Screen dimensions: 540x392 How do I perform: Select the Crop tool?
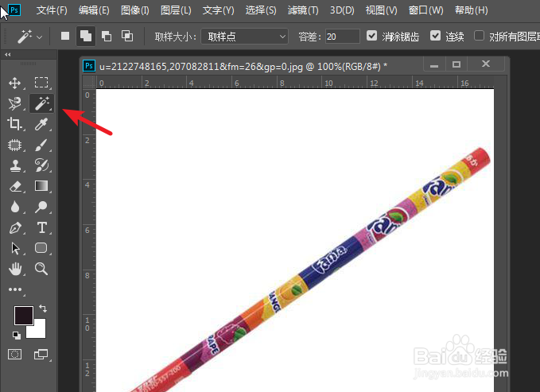tap(14, 124)
